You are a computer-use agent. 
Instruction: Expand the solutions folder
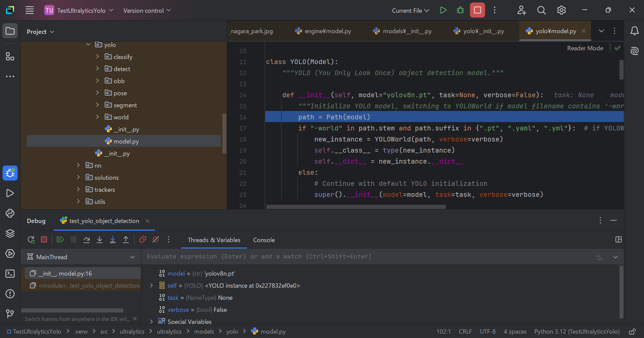[78, 177]
